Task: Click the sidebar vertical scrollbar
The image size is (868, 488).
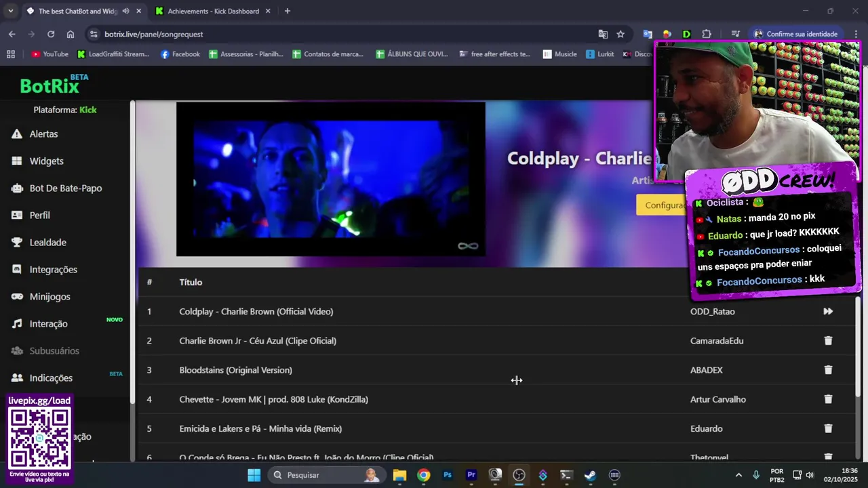Action: (133, 251)
